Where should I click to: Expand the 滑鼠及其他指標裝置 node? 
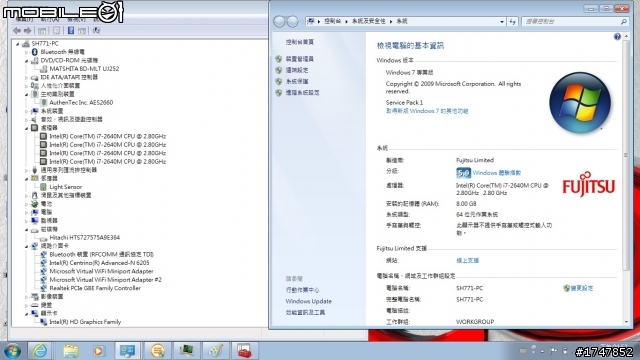pos(27,196)
